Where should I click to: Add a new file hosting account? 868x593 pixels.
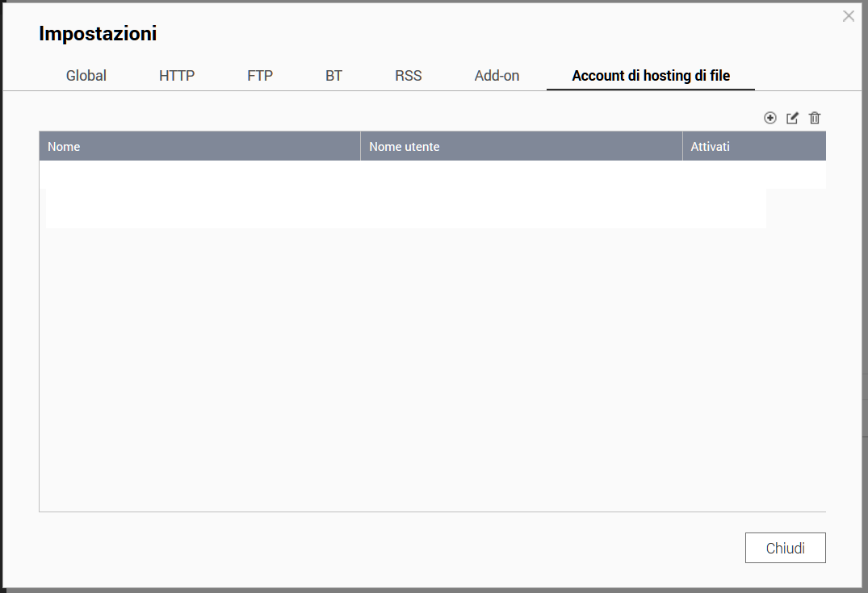tap(769, 118)
